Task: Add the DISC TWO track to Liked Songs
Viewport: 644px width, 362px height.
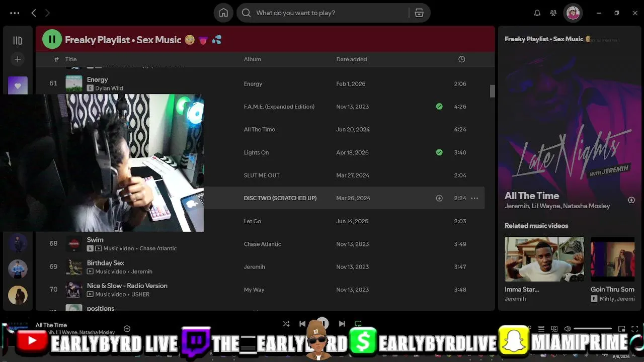Action: pyautogui.click(x=439, y=198)
